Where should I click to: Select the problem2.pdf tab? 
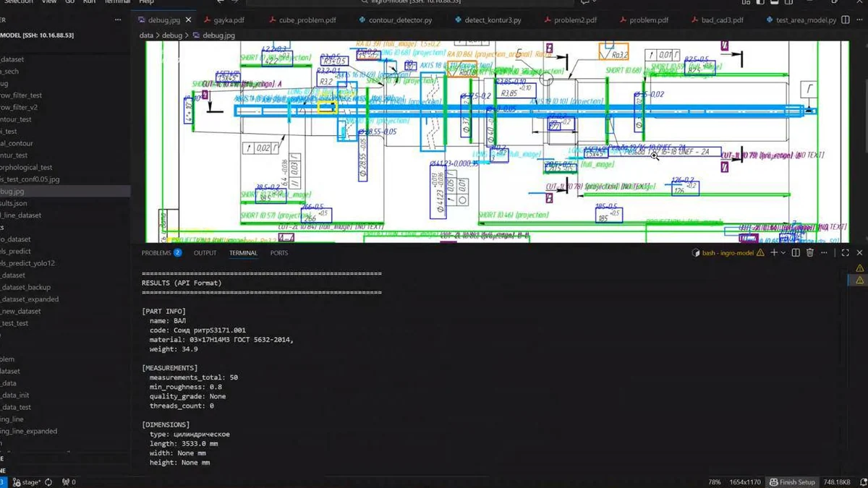click(569, 20)
